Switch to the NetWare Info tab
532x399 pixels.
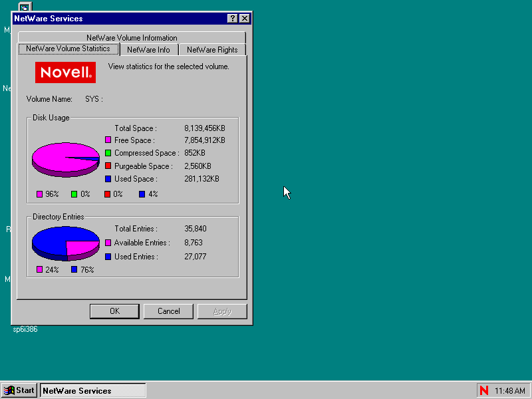pos(148,50)
